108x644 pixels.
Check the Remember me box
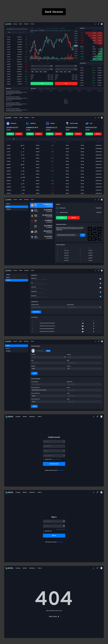tap(43, 531)
